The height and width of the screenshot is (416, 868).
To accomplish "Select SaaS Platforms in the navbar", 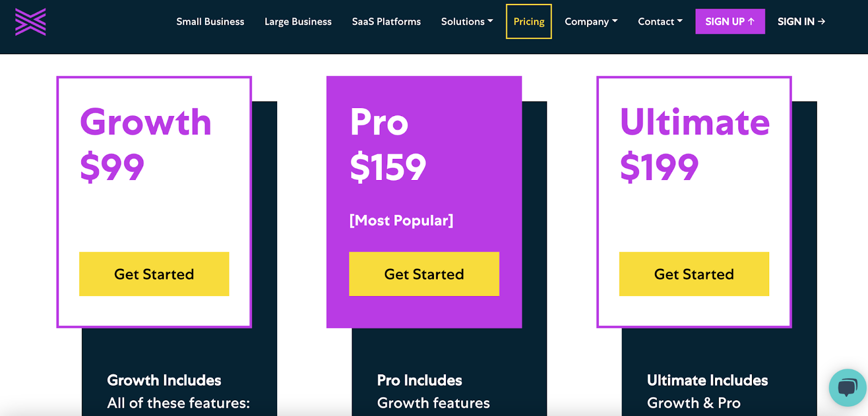I will pyautogui.click(x=386, y=22).
